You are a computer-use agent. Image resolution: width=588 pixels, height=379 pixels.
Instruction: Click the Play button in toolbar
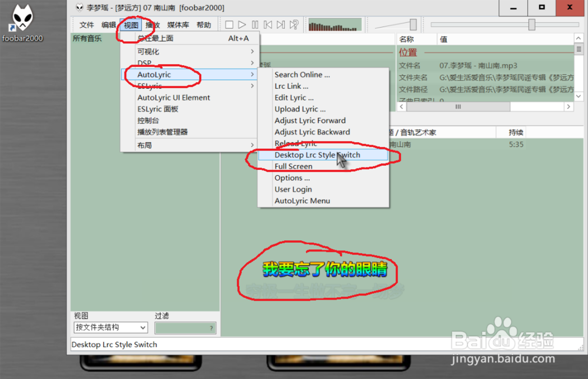(x=242, y=25)
